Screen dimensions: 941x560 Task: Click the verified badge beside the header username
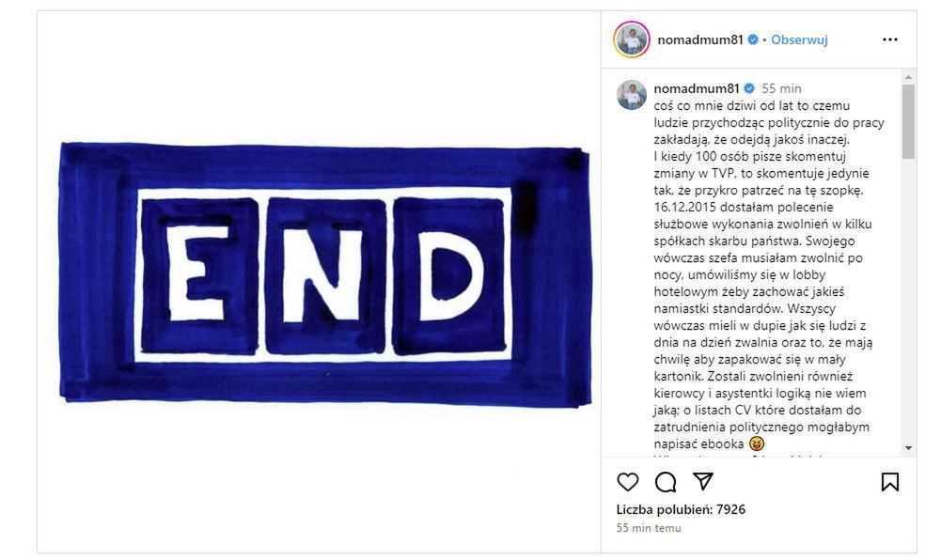point(753,40)
